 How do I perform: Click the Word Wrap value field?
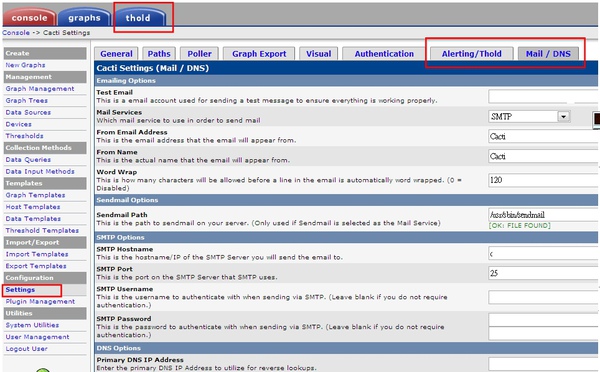(x=544, y=180)
